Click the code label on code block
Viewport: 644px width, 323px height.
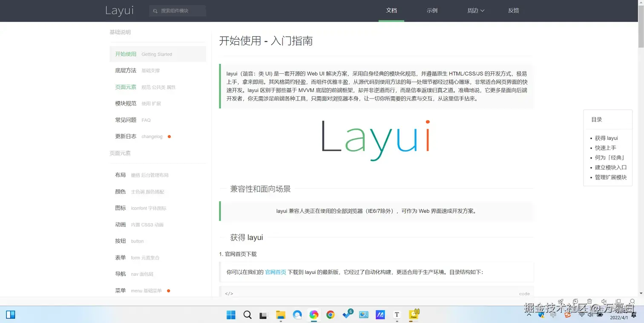tap(524, 294)
